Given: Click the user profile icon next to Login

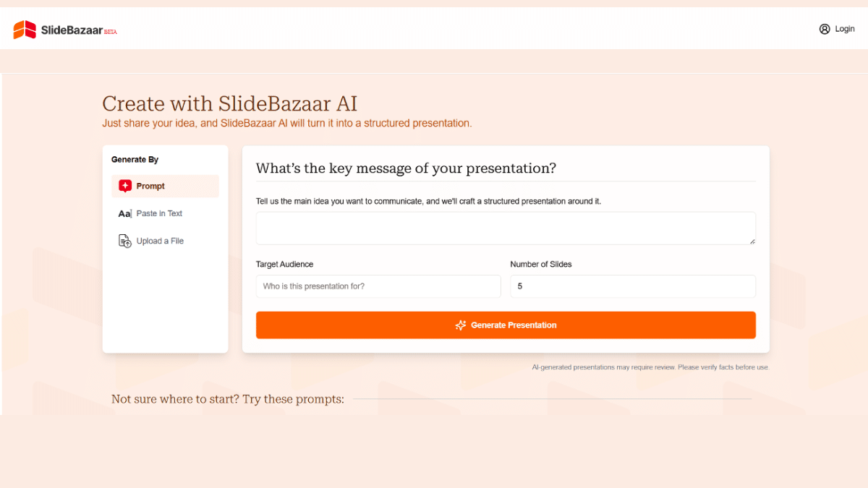Looking at the screenshot, I should (x=824, y=28).
